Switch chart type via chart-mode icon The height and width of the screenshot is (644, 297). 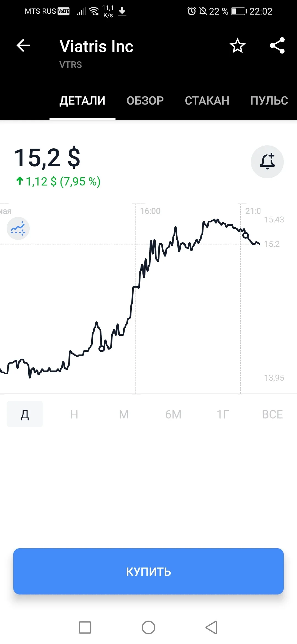(x=18, y=228)
